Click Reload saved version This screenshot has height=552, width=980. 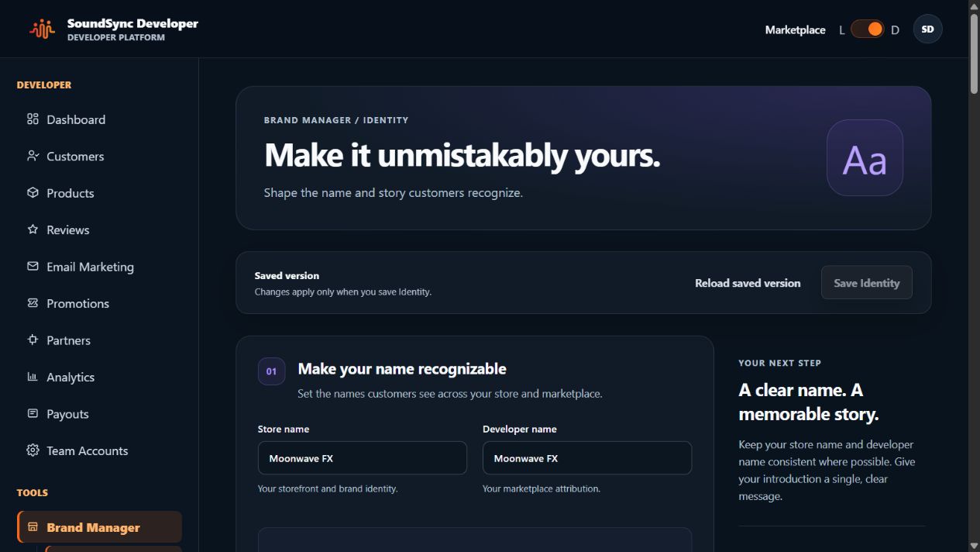click(x=748, y=283)
